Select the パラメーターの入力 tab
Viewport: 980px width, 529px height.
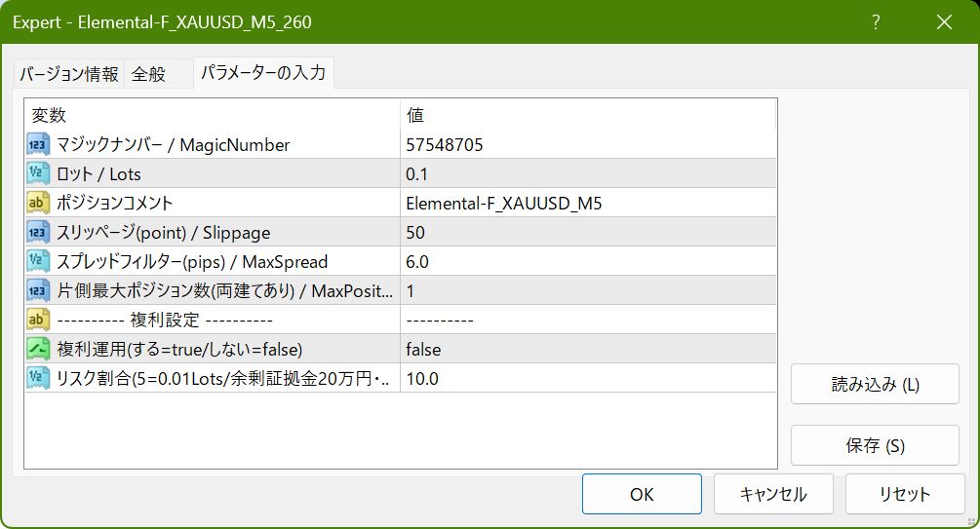263,72
